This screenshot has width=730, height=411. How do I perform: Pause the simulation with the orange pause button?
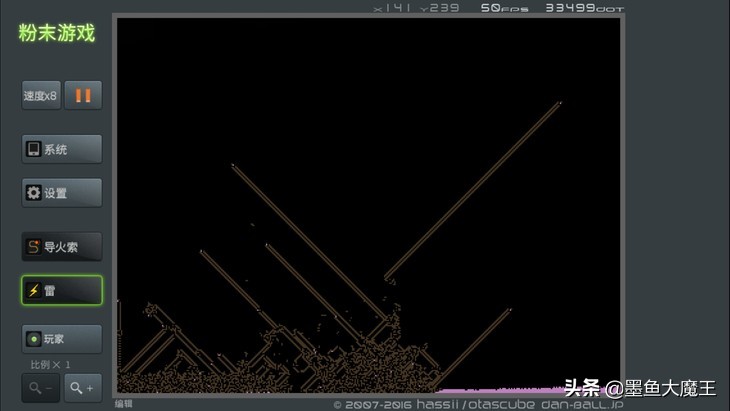[x=84, y=96]
